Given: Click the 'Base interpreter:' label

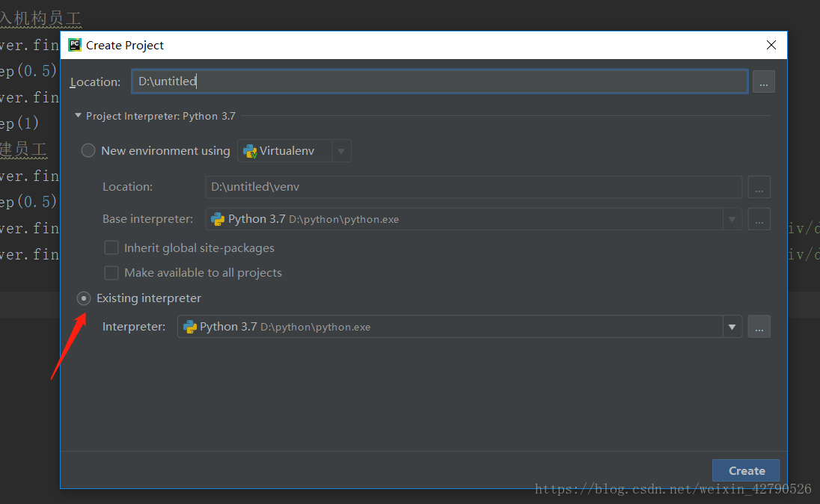Looking at the screenshot, I should coord(148,219).
